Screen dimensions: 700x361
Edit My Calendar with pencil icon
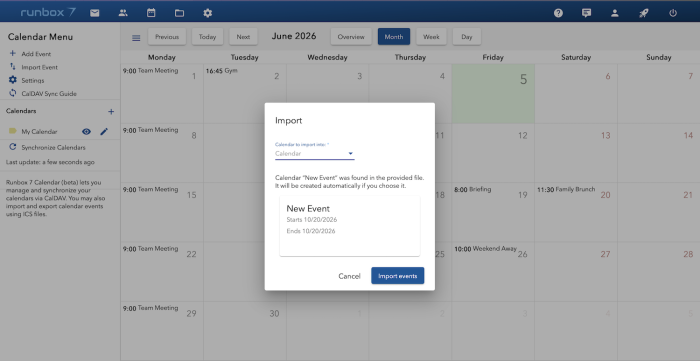tap(104, 132)
